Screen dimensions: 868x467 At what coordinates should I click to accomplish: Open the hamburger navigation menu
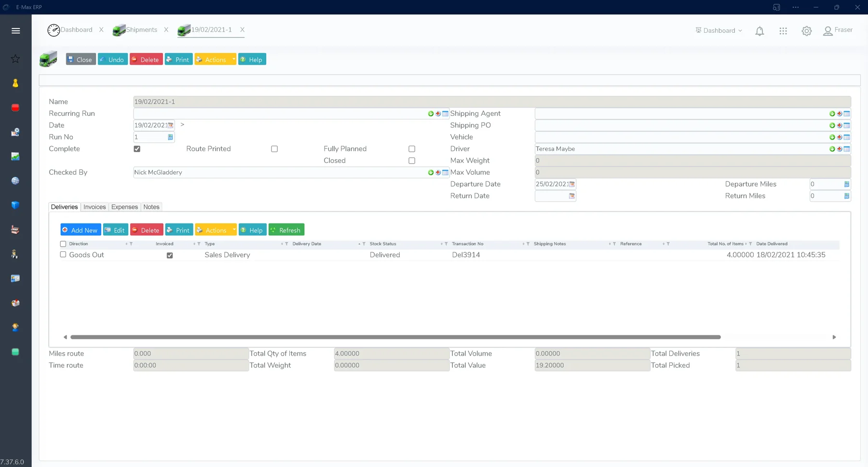coord(15,30)
